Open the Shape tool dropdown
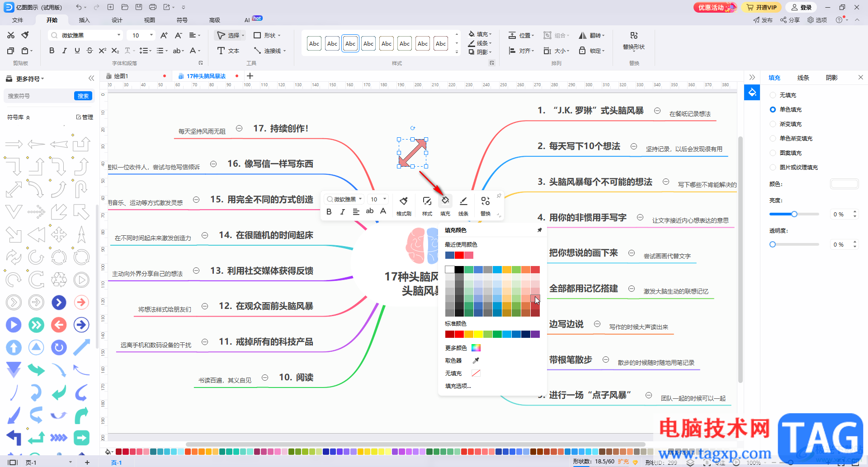This screenshot has height=467, width=868. click(x=279, y=35)
